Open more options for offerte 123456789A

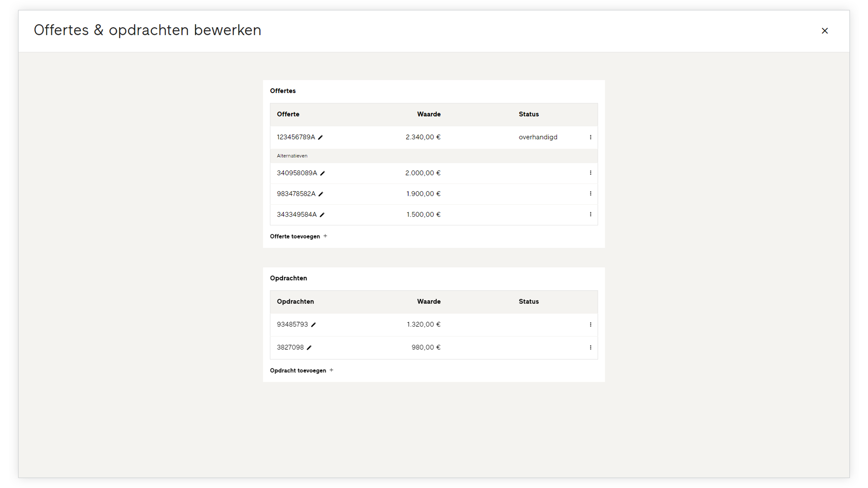pyautogui.click(x=590, y=137)
